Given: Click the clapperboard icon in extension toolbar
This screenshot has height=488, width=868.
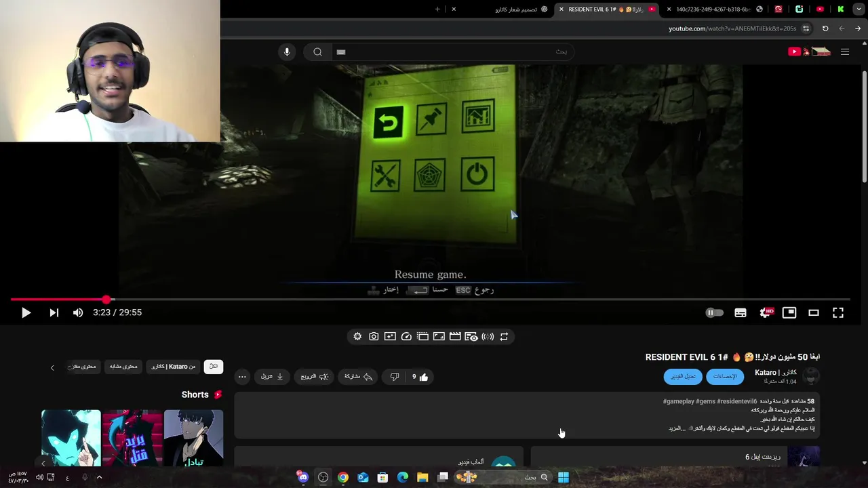Looking at the screenshot, I should click(455, 336).
